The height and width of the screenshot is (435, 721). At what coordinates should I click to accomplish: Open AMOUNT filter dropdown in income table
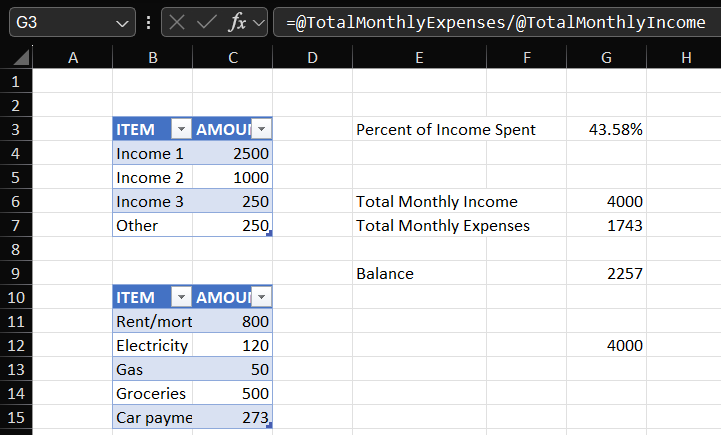[x=261, y=129]
